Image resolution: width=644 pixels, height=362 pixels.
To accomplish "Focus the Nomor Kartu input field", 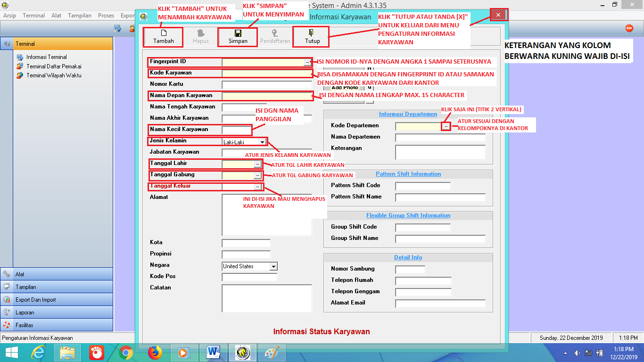I will point(267,85).
